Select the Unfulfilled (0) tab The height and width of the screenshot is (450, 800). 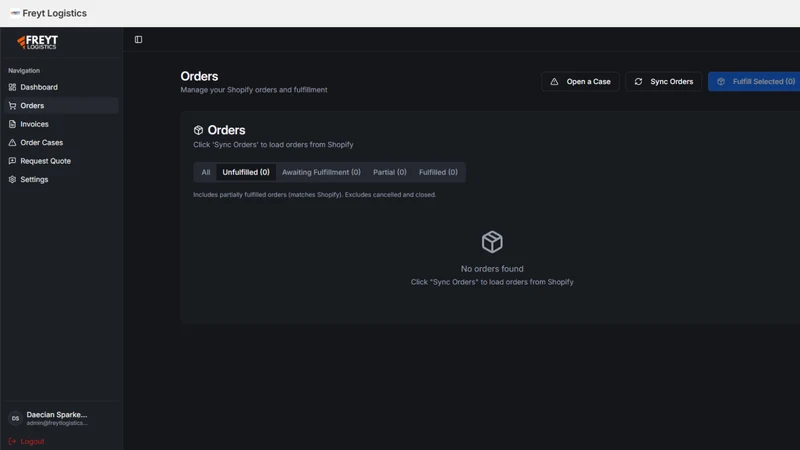pos(246,172)
